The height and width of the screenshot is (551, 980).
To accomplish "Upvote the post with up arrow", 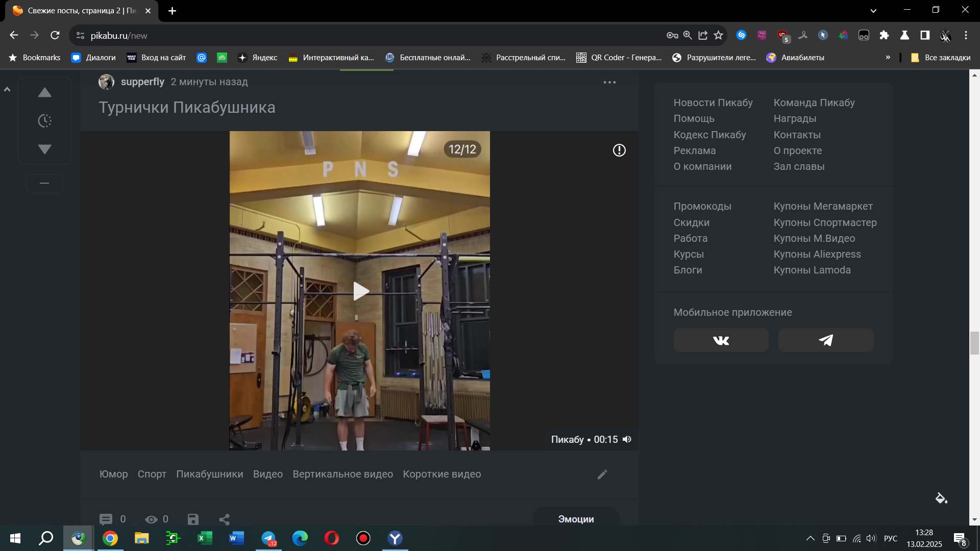I will point(45,93).
